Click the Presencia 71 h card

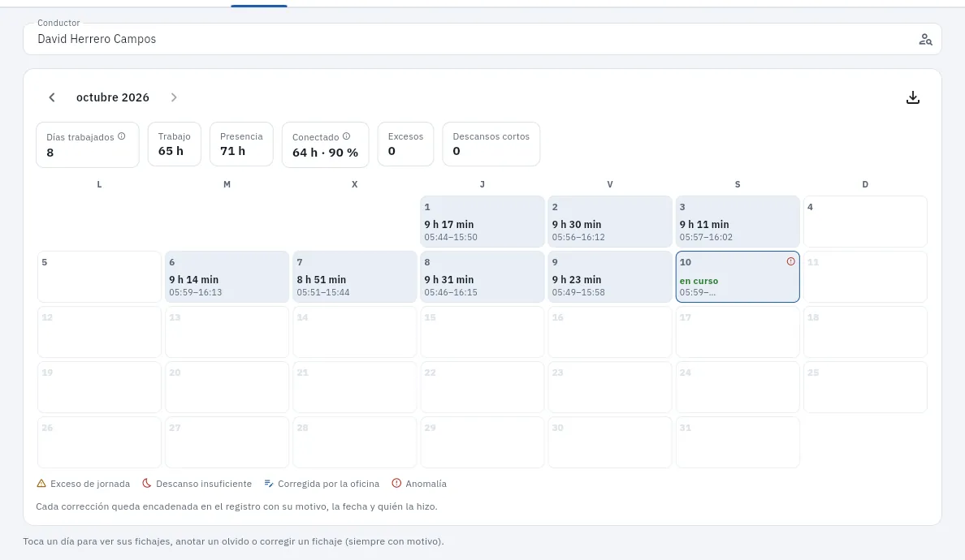click(241, 144)
